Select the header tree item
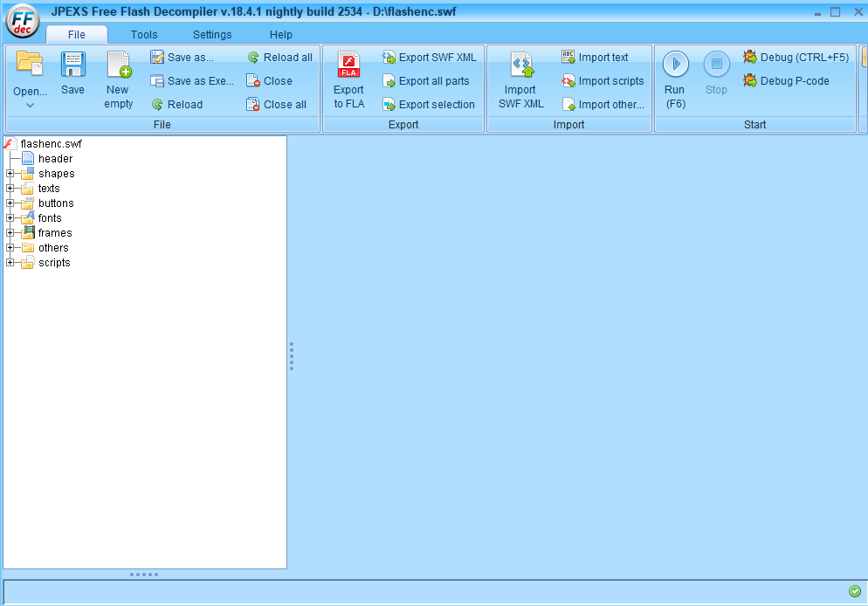The image size is (868, 606). point(55,159)
